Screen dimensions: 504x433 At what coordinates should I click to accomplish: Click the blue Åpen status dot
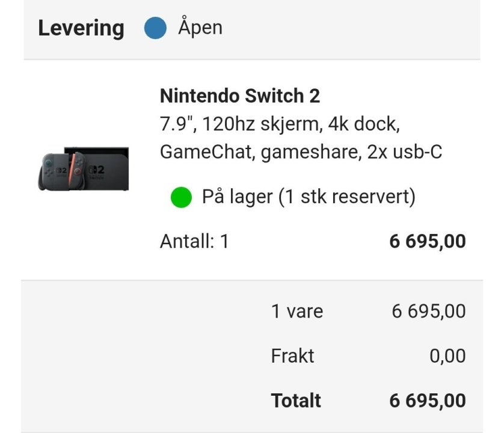(155, 28)
